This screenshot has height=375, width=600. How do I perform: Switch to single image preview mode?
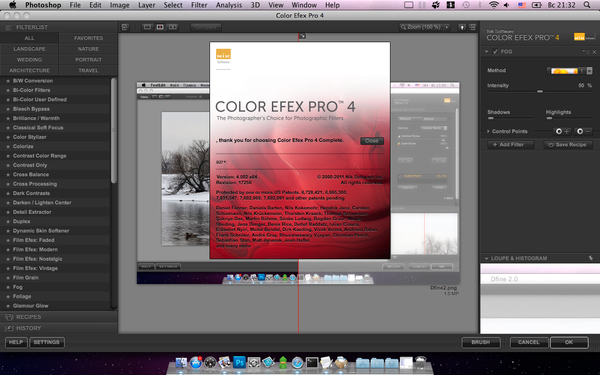[147, 27]
